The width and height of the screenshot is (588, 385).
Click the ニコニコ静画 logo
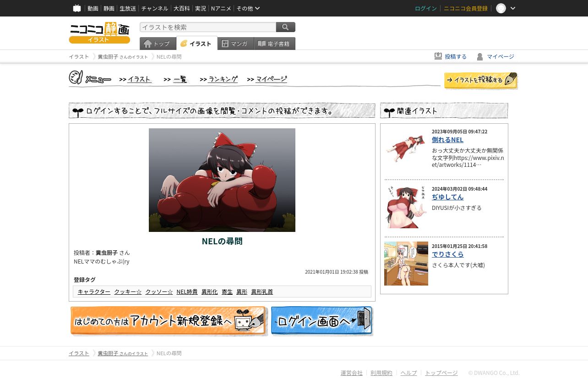click(99, 33)
